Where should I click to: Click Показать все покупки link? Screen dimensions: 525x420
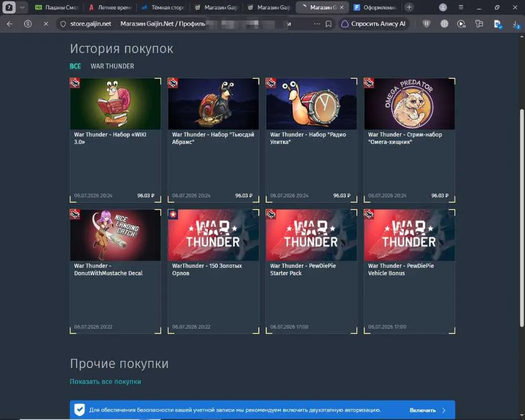click(x=105, y=382)
